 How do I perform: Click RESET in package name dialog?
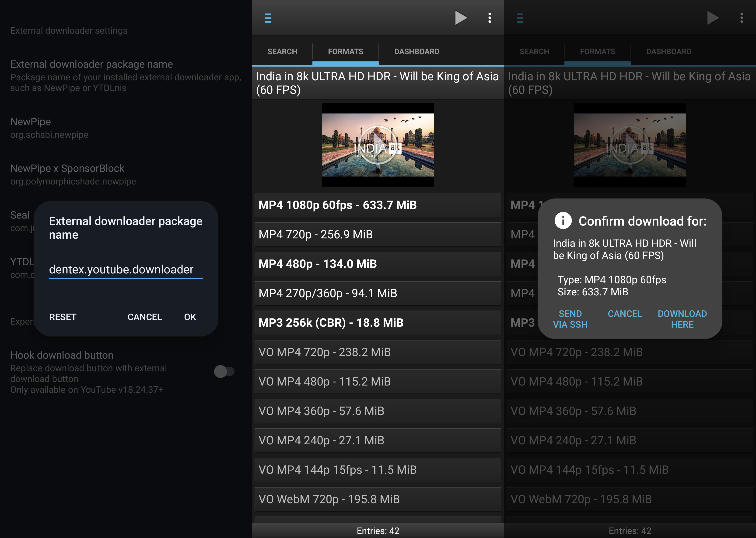point(63,317)
